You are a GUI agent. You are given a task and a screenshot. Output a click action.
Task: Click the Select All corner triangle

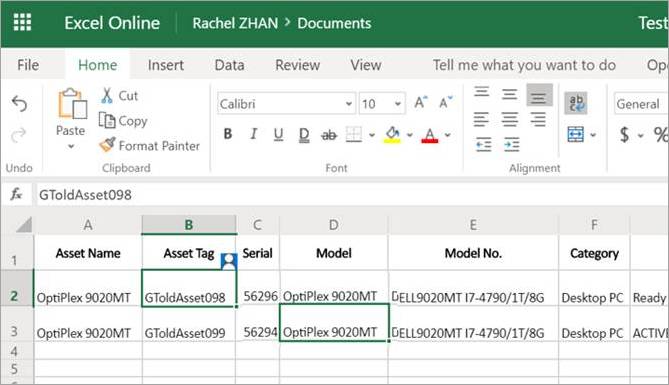pos(24,225)
